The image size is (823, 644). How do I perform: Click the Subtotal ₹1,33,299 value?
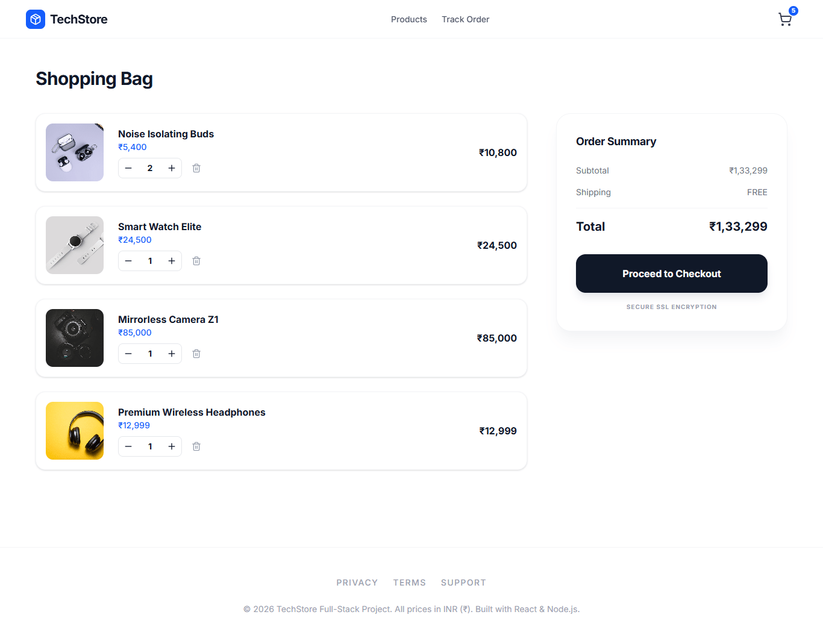click(x=748, y=170)
